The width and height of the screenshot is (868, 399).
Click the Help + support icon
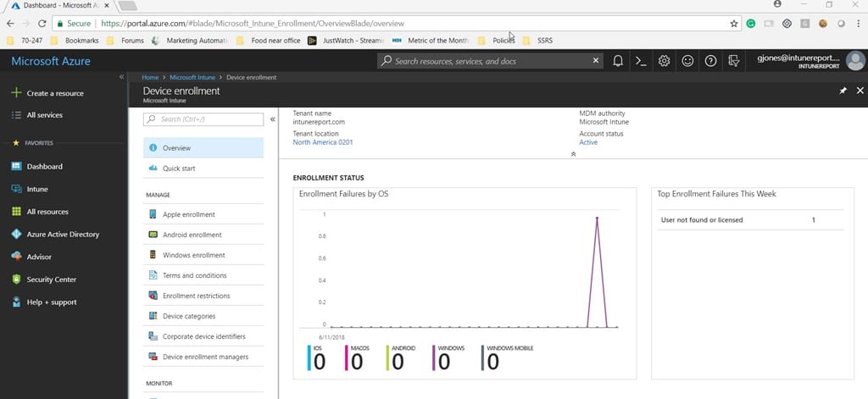(16, 302)
